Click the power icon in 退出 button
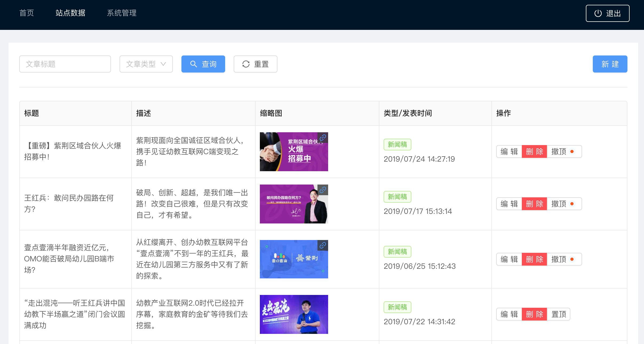644x344 pixels. (598, 13)
